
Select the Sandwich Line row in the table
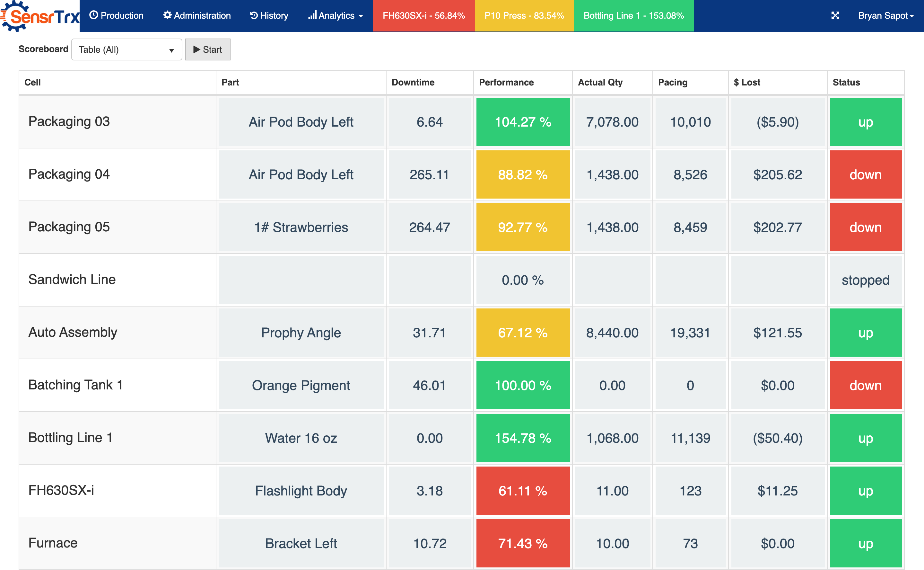click(x=72, y=280)
